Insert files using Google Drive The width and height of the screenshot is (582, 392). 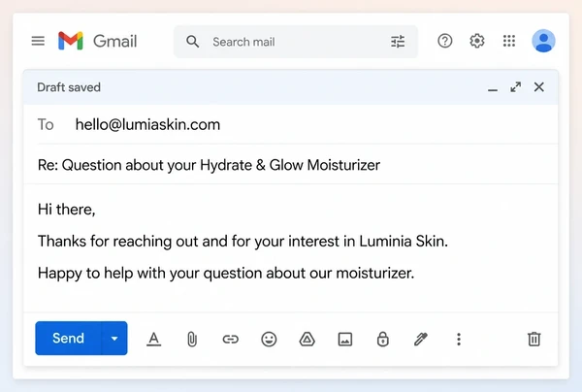(307, 340)
